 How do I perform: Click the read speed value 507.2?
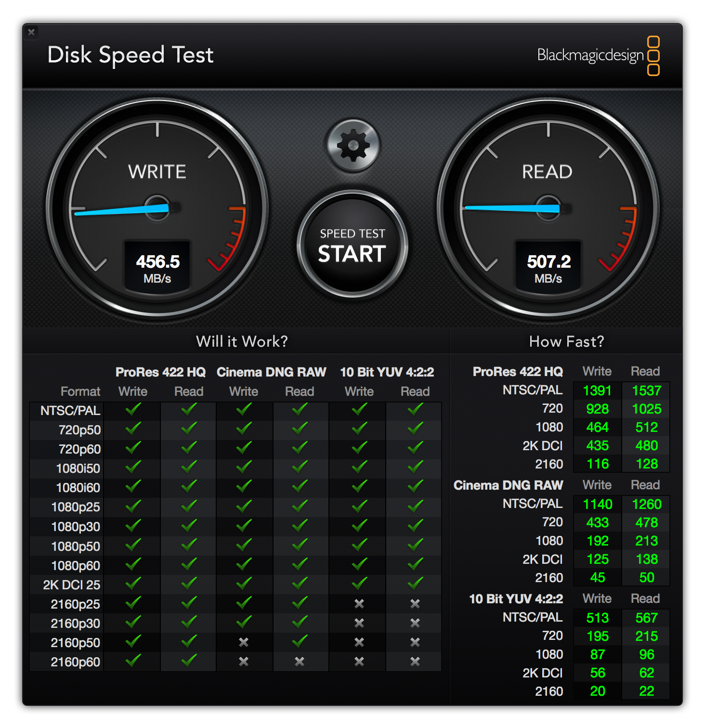548,261
